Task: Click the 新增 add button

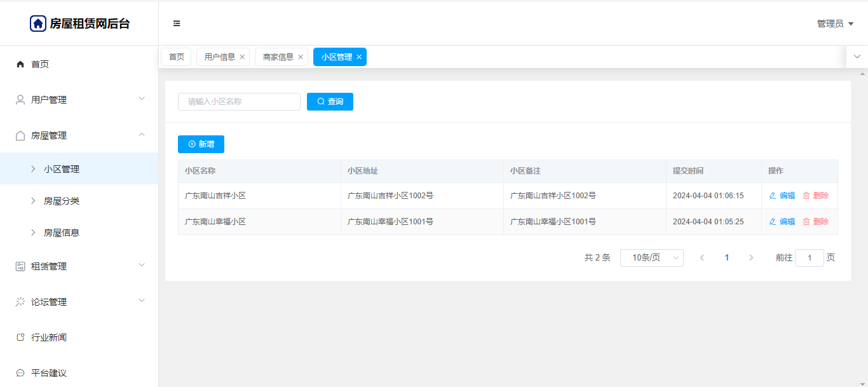Action: 201,144
